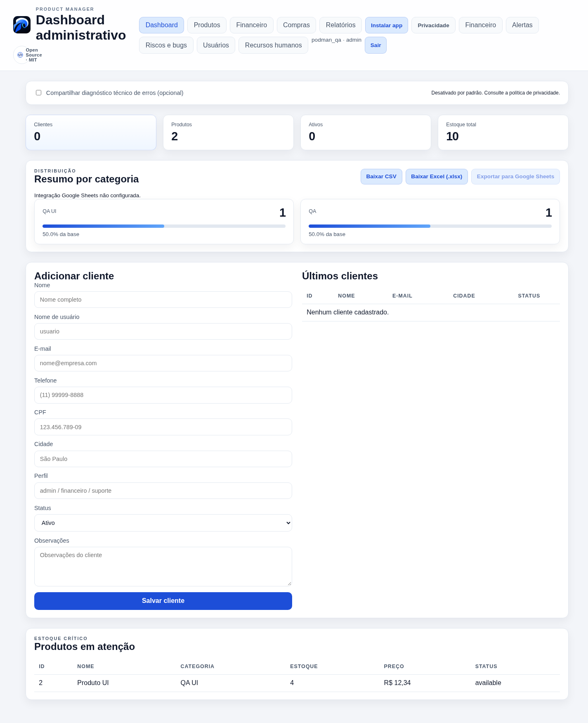Screen dimensions: 588x723
Task: Click the Ativos stat card
Action: [366, 132]
